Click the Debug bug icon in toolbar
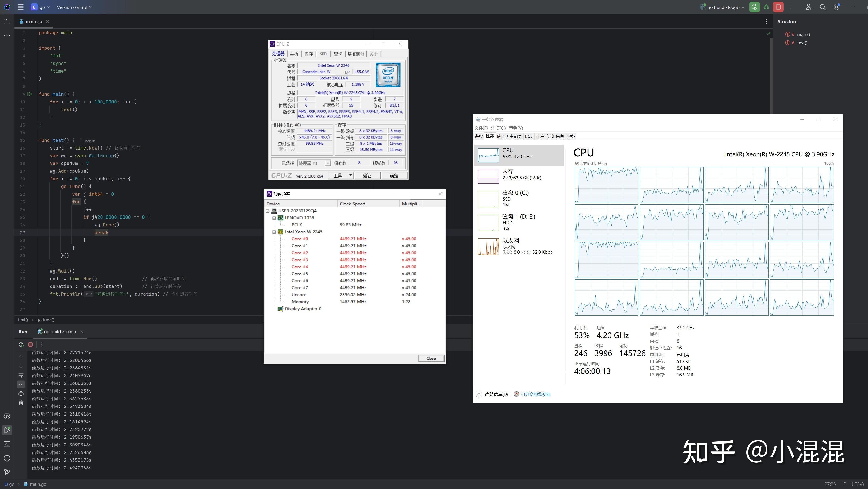The height and width of the screenshot is (489, 868). coord(766,7)
